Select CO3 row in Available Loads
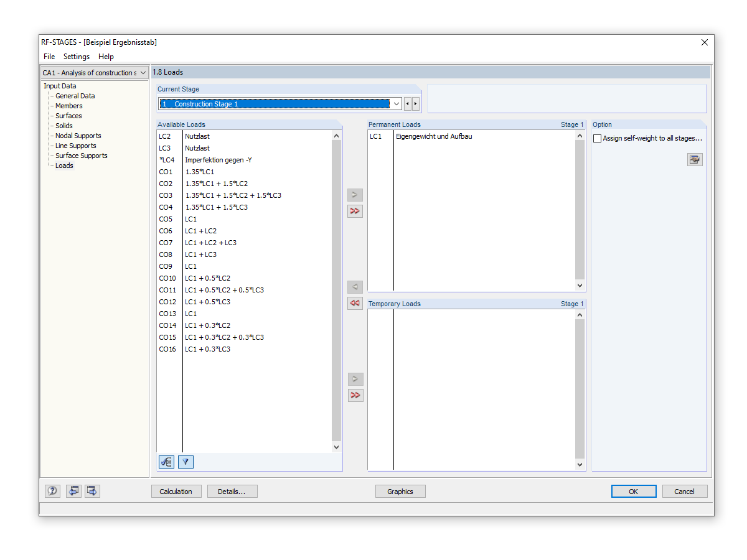 click(x=245, y=195)
